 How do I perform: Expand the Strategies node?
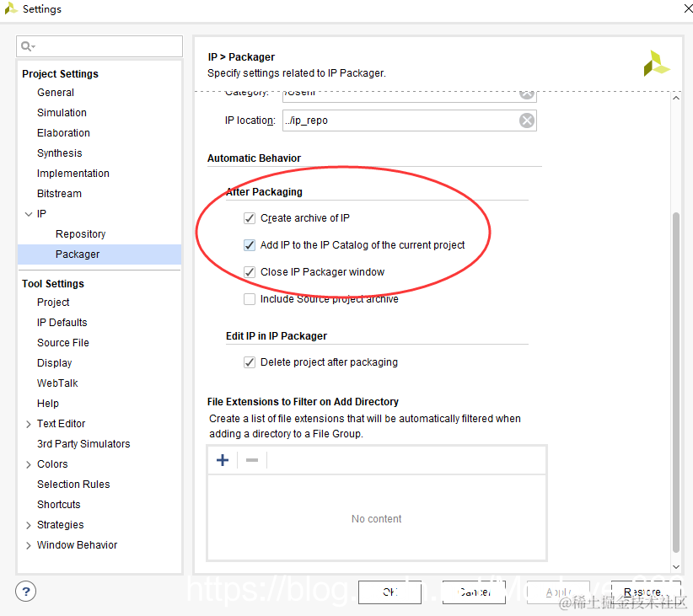[x=29, y=525]
